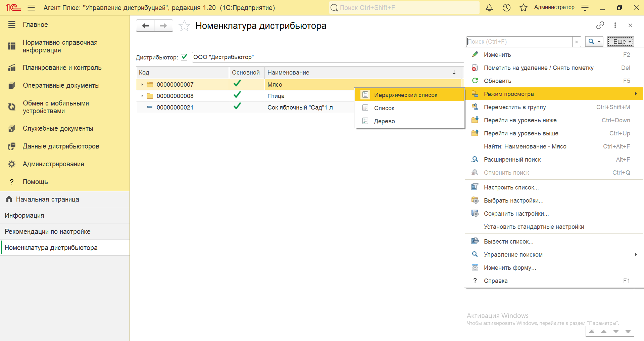This screenshot has width=644, height=341.
Task: Open the Главное section
Action: (65, 25)
